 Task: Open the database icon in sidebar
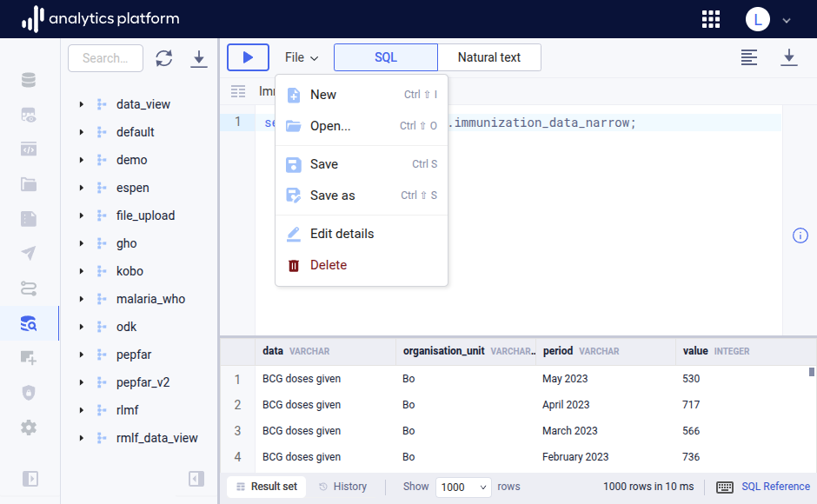[29, 80]
